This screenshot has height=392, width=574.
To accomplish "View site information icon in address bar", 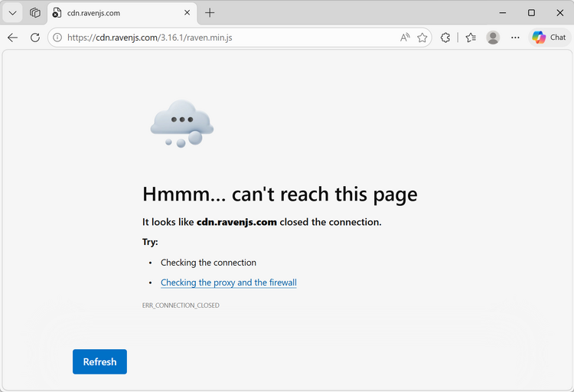I will pyautogui.click(x=57, y=38).
